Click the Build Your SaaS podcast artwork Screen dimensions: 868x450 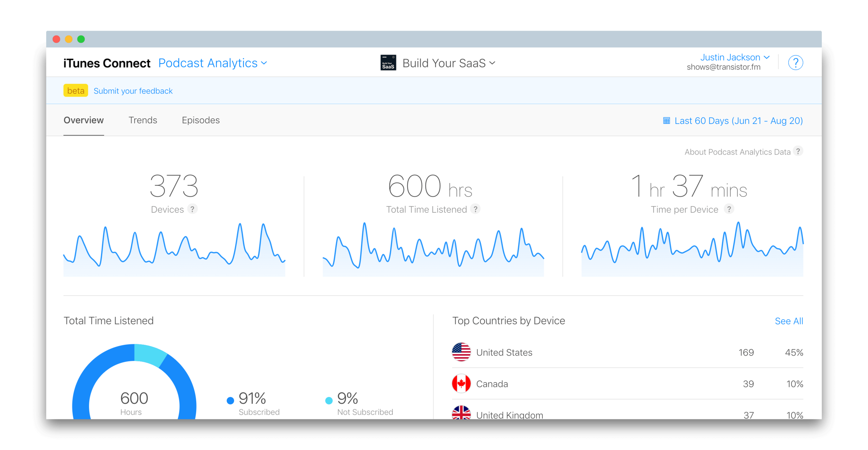(x=388, y=63)
